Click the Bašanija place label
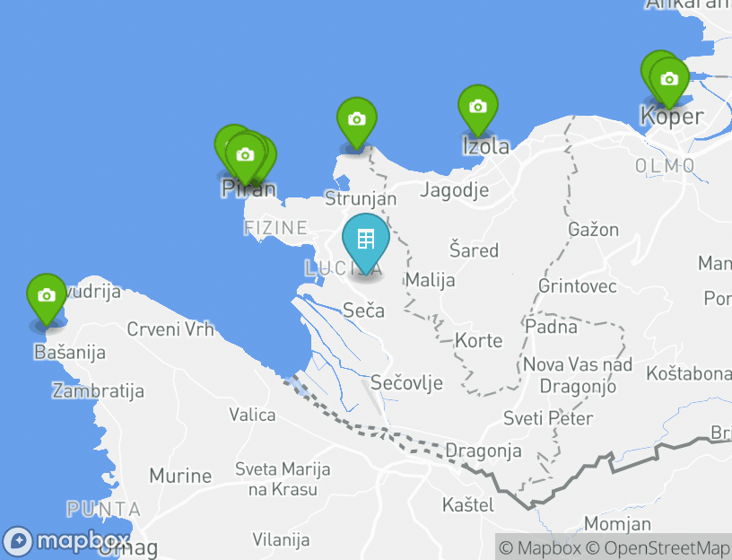 click(x=70, y=352)
